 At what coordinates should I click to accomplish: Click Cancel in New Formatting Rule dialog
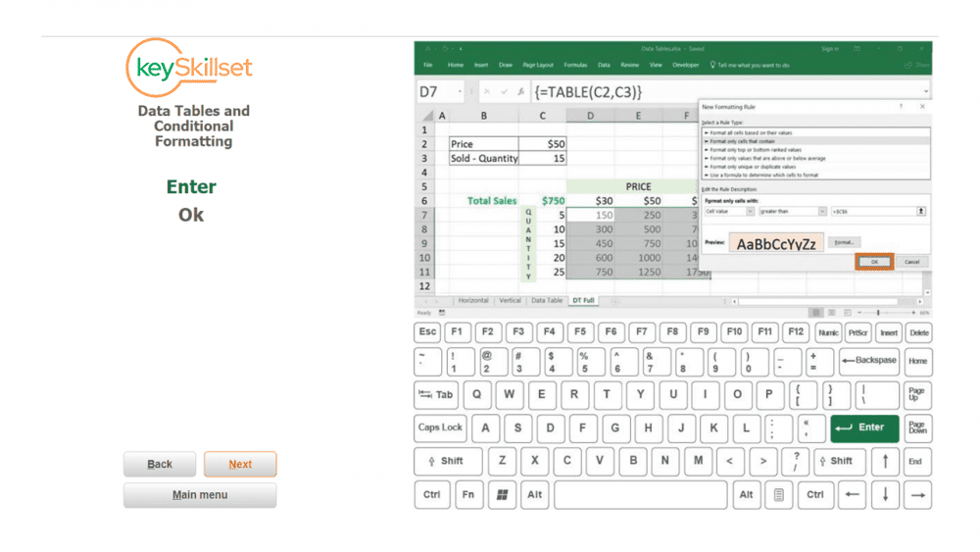click(911, 262)
